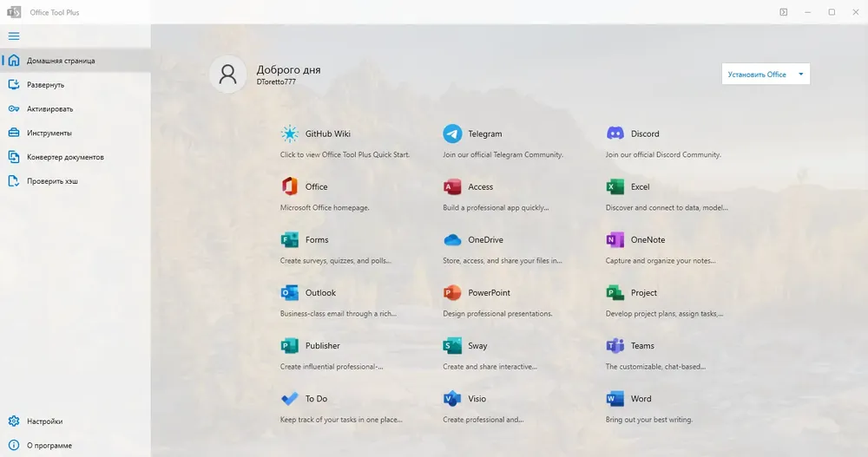Click 'Keep track of your tasks in one place...' text
The width and height of the screenshot is (868, 457).
click(341, 420)
